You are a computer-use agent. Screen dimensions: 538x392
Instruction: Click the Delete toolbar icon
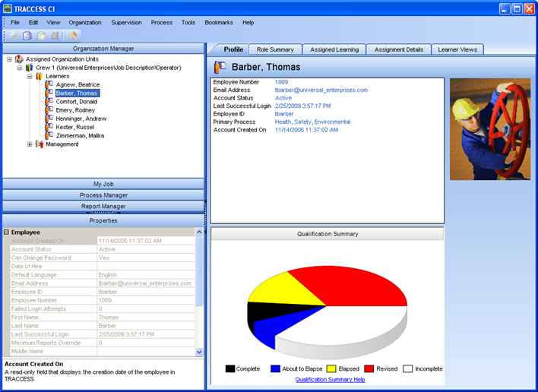point(55,36)
